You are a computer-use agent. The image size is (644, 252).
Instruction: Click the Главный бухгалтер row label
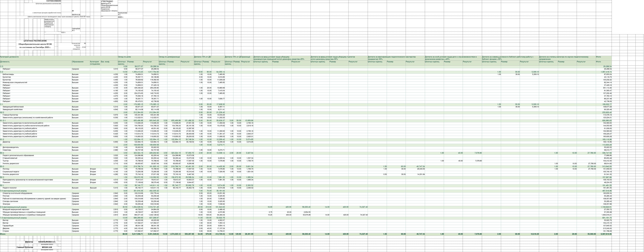tap(10, 115)
